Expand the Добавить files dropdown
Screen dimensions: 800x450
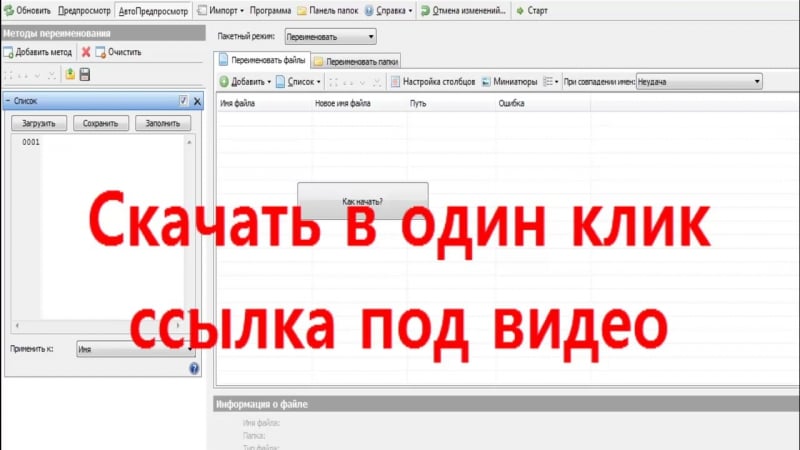269,82
